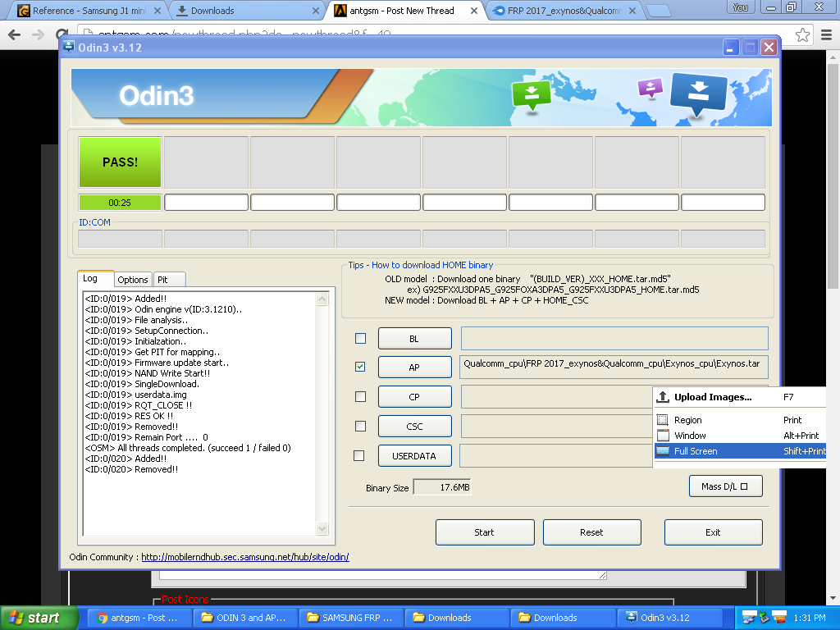The height and width of the screenshot is (630, 840).
Task: Bookmark this page with star icon
Action: [x=802, y=34]
